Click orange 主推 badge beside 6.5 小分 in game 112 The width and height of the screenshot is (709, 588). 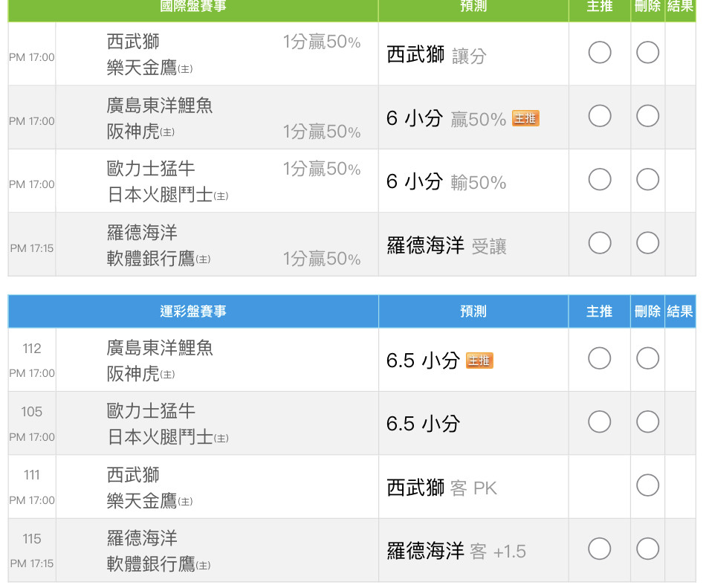point(479,361)
